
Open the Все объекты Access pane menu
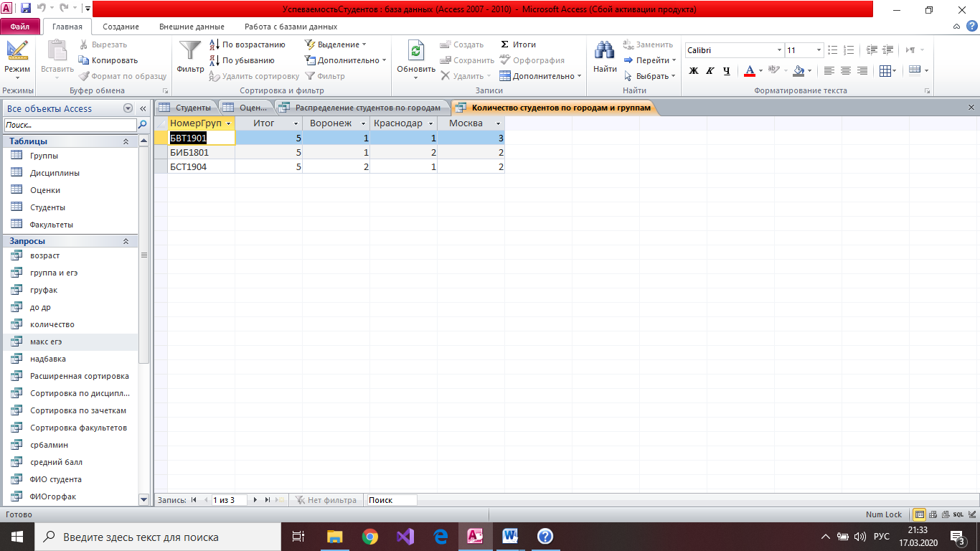128,108
